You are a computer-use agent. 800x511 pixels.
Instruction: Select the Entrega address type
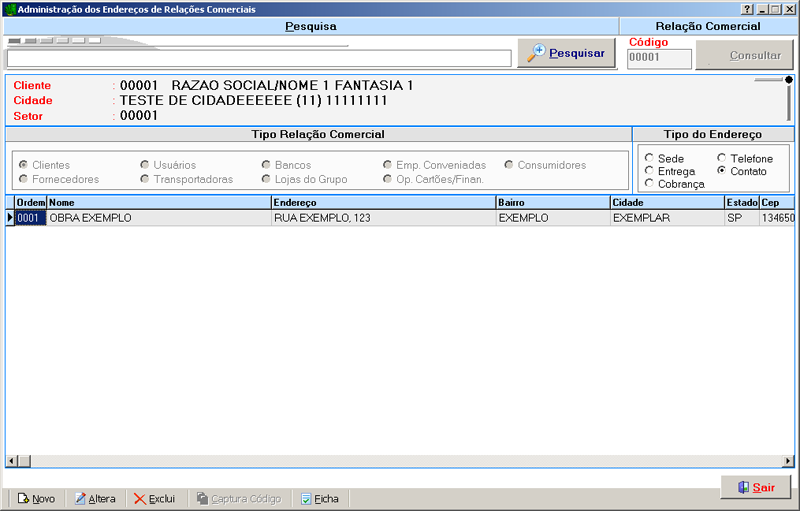649,171
